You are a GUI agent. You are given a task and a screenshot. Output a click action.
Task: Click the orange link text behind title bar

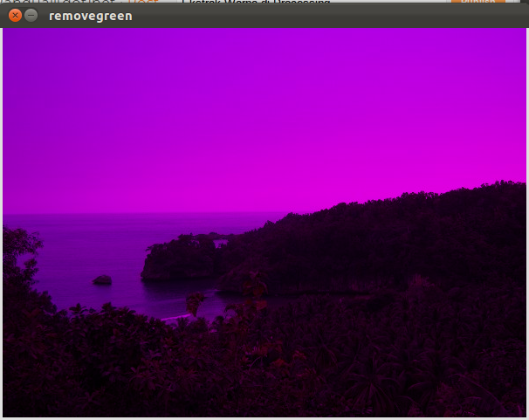pyautogui.click(x=143, y=3)
